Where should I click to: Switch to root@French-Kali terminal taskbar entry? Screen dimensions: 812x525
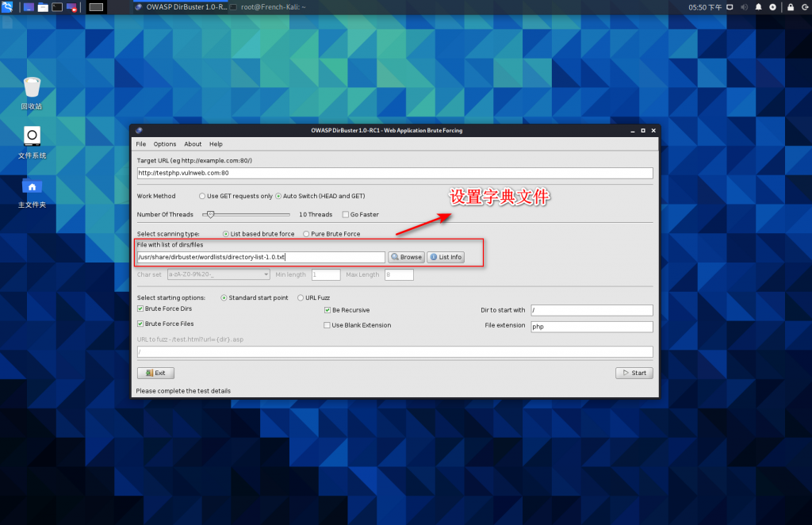point(268,7)
